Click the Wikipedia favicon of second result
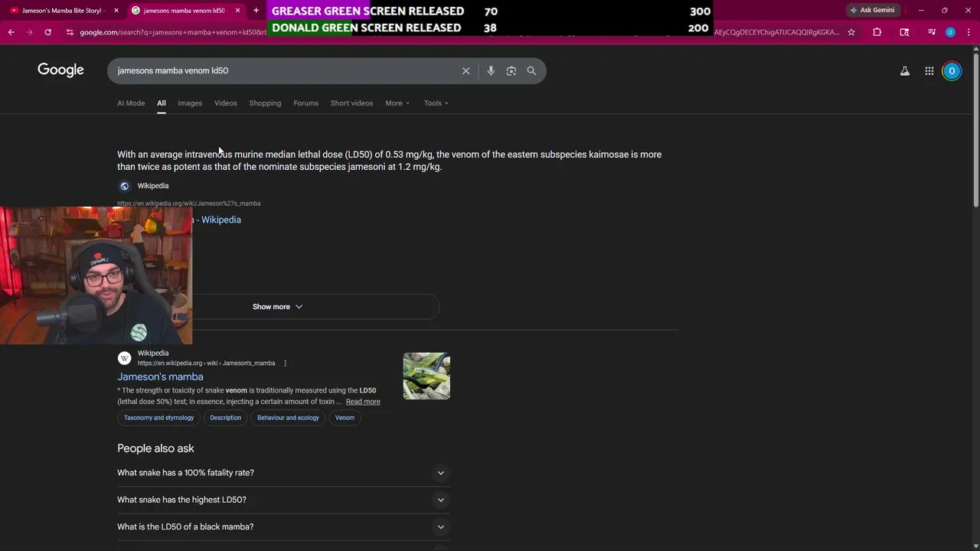 click(x=125, y=358)
